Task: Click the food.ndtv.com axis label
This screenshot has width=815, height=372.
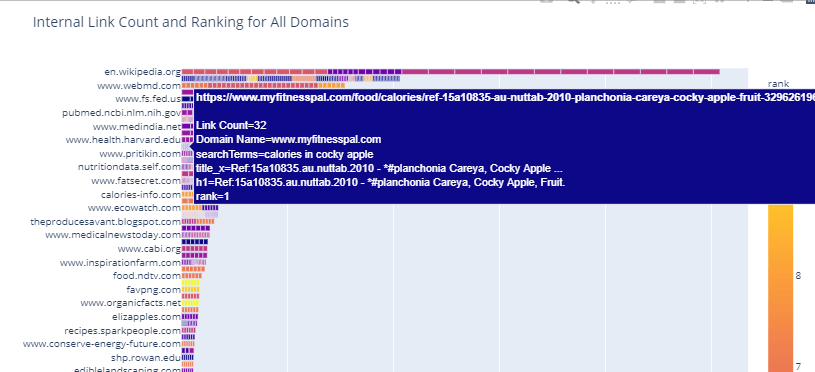Action: (147, 276)
